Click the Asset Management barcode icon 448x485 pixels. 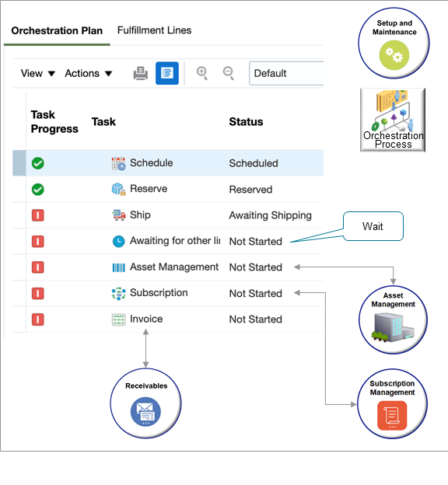[118, 267]
